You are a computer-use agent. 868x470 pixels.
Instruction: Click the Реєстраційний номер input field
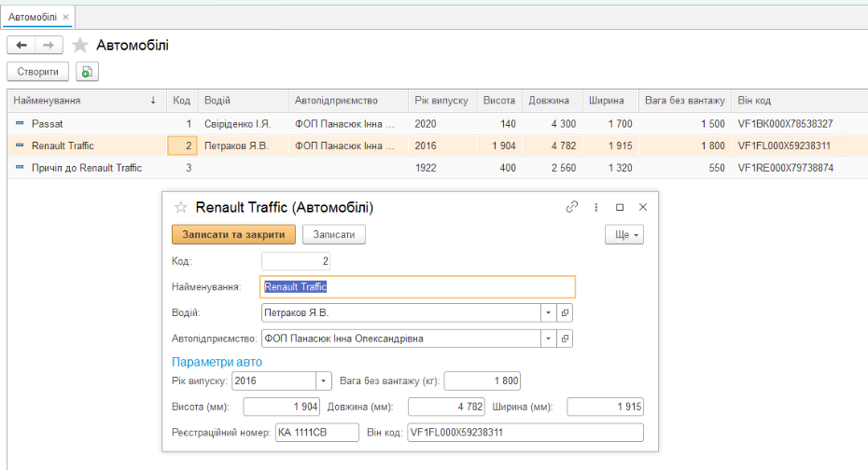315,432
